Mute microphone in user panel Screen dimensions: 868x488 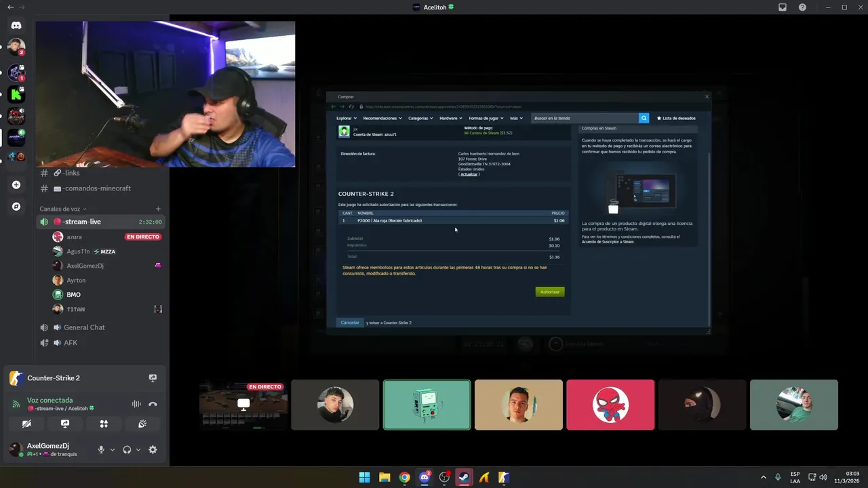101,449
